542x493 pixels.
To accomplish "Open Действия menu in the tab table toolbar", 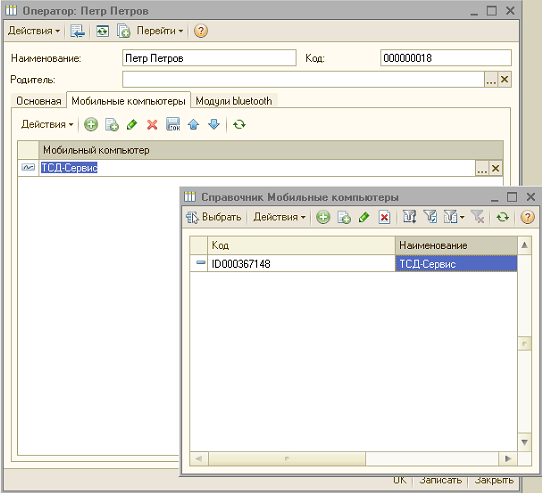I will [47, 124].
